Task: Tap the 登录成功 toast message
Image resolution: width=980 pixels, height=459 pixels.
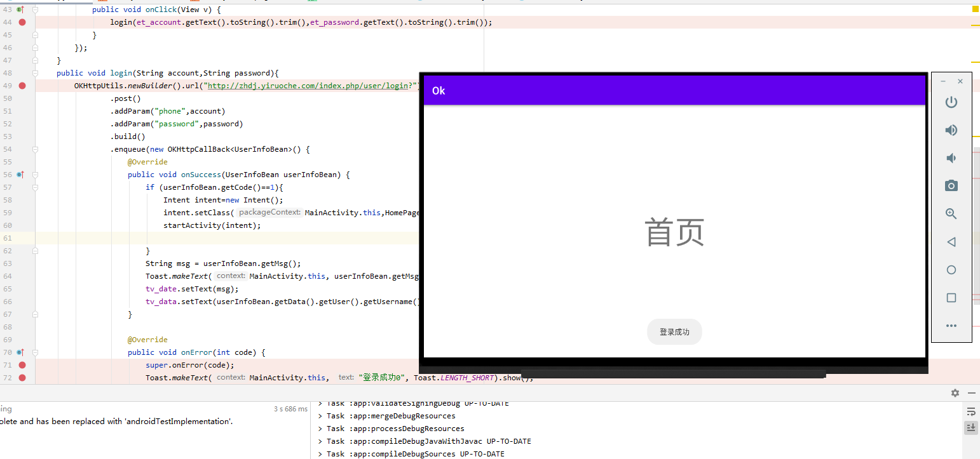Action: (x=674, y=332)
